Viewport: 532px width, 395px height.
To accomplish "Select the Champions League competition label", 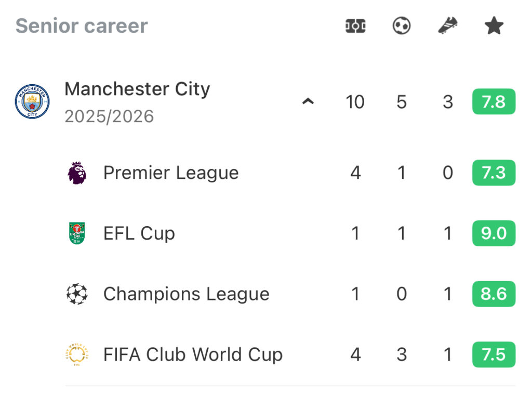I will click(x=187, y=294).
